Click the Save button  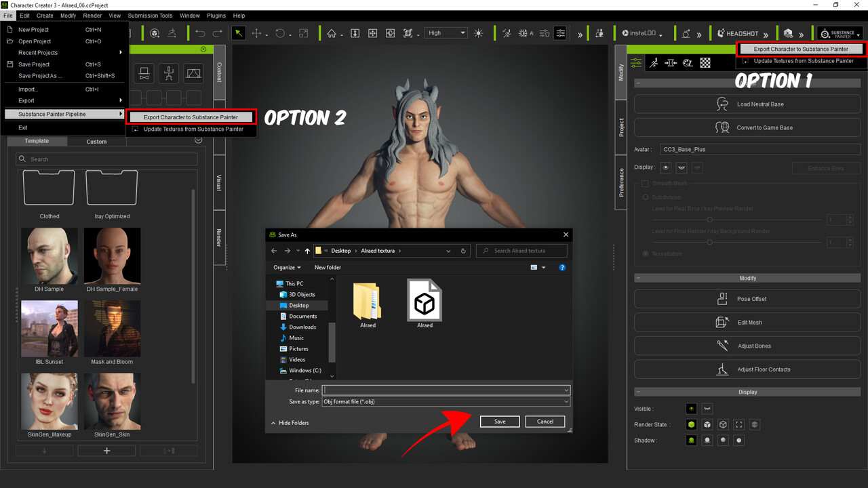[500, 422]
